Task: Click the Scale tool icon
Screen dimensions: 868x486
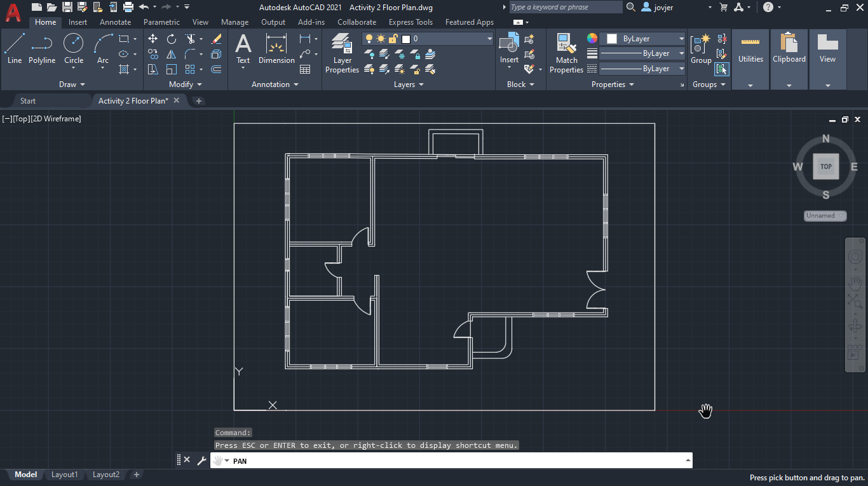Action: click(172, 69)
